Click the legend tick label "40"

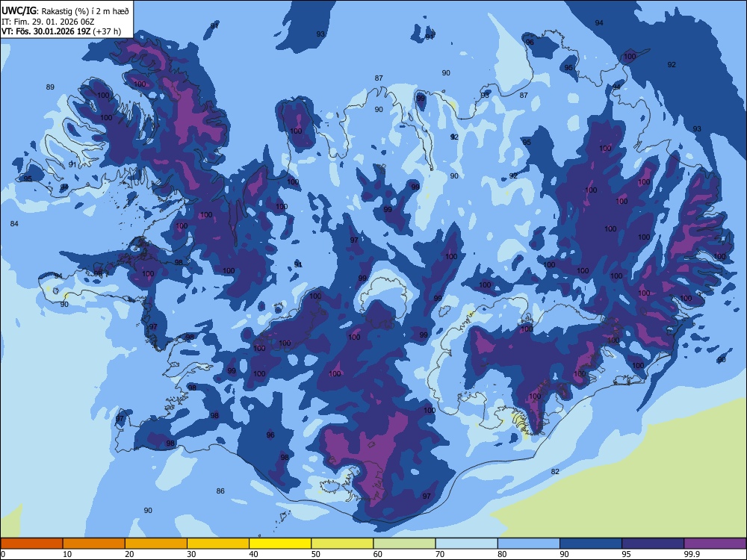coord(254,554)
